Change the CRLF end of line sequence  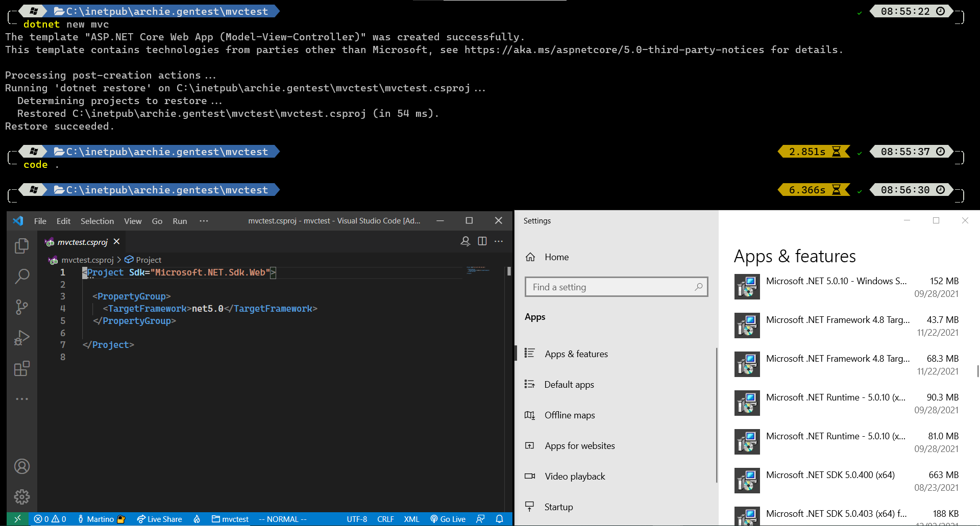pos(385,519)
